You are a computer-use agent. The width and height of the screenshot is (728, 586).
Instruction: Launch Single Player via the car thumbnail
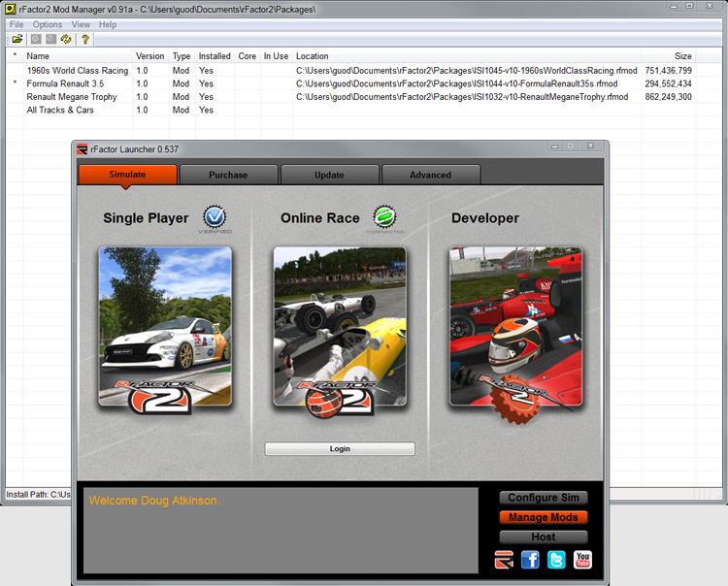point(165,326)
